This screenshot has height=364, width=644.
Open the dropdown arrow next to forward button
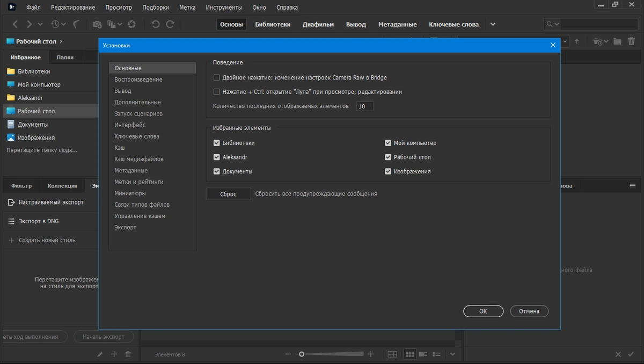[x=40, y=24]
